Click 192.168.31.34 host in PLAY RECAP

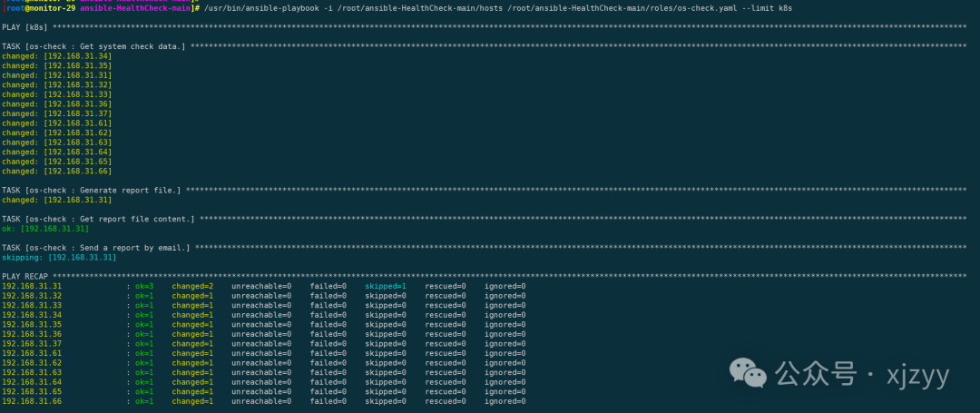32,315
